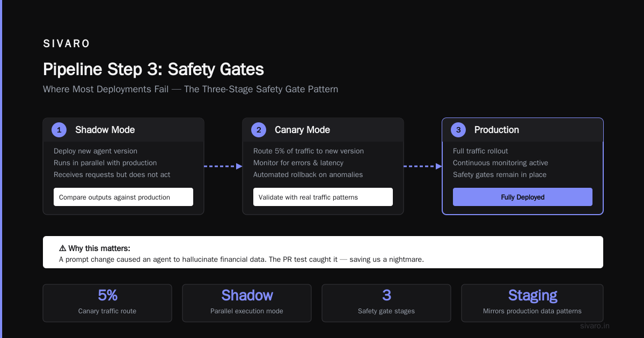The image size is (644, 338).
Task: Click the 5% Canary traffic route stat
Action: click(x=107, y=303)
